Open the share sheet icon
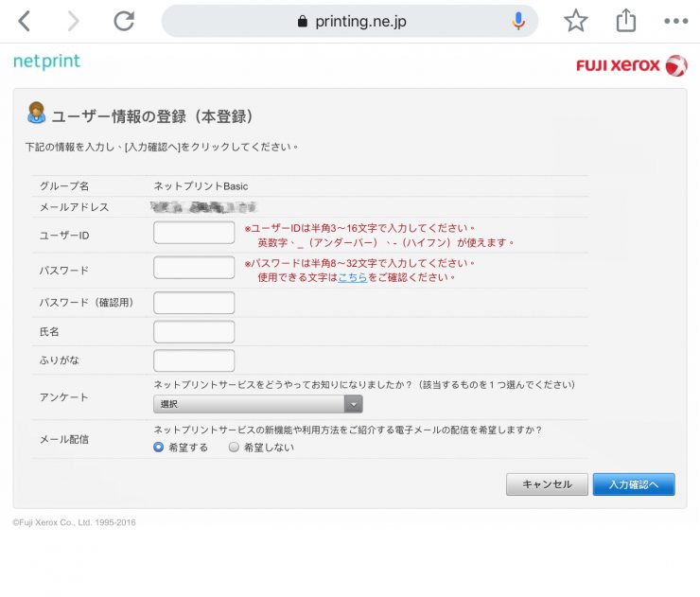The height and width of the screenshot is (597, 700). tap(625, 21)
